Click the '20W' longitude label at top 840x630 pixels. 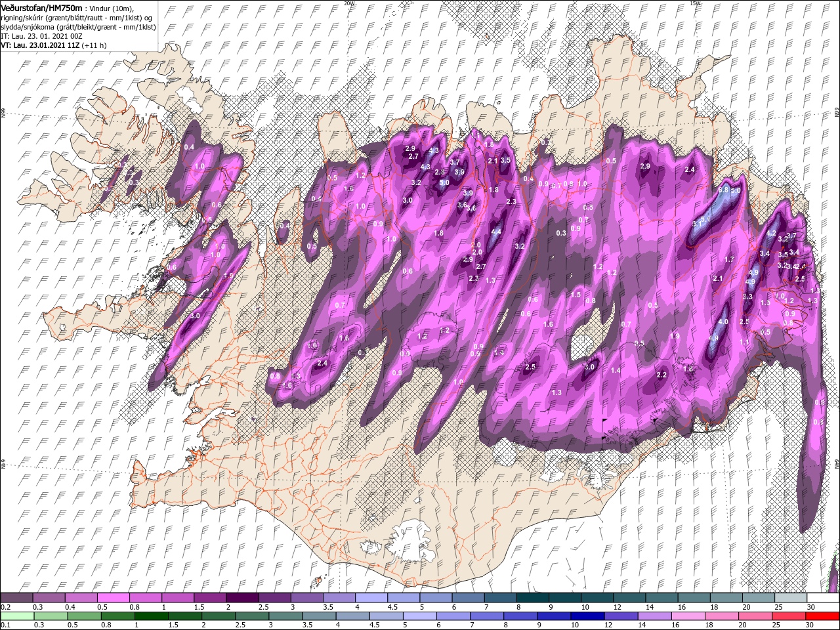(x=349, y=3)
